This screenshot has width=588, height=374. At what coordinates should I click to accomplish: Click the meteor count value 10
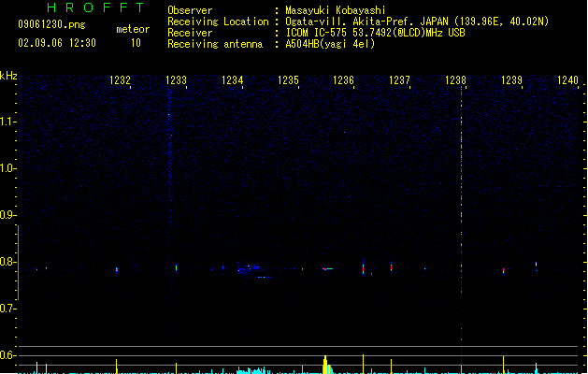click(136, 43)
